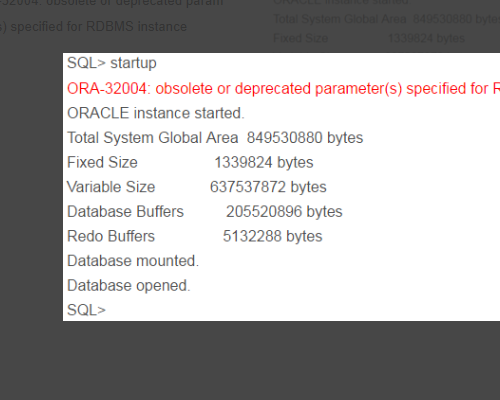Click the 849530880 bytes value in the white image
The image size is (500, 400).
pyautogui.click(x=305, y=138)
